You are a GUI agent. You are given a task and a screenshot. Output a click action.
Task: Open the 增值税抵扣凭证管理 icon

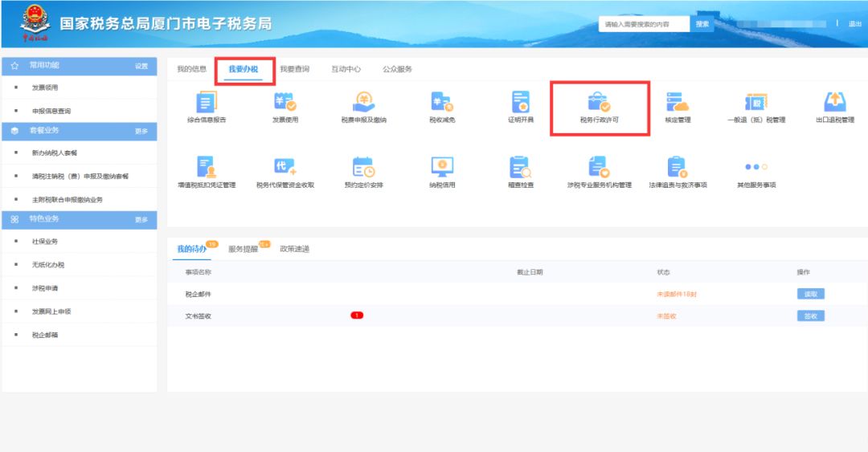(x=206, y=167)
